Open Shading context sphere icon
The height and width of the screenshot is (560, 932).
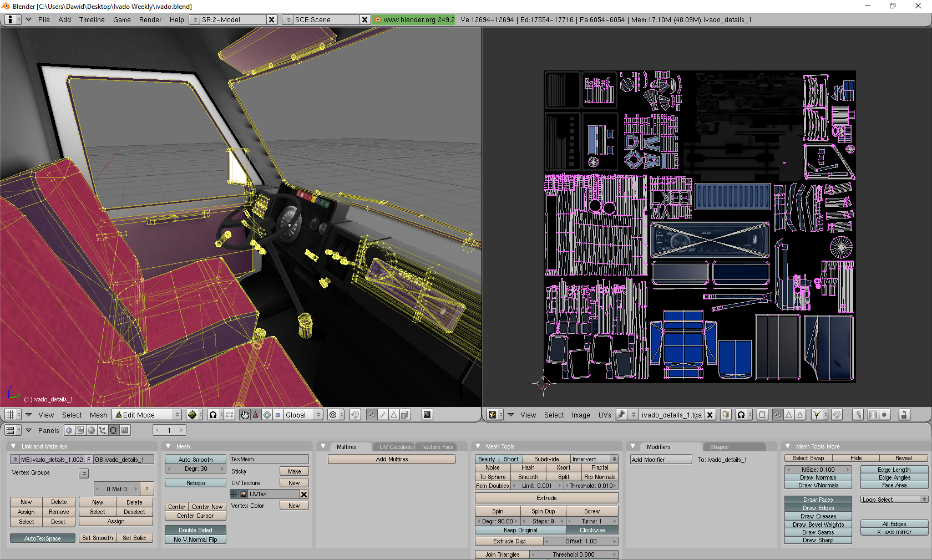coord(92,430)
